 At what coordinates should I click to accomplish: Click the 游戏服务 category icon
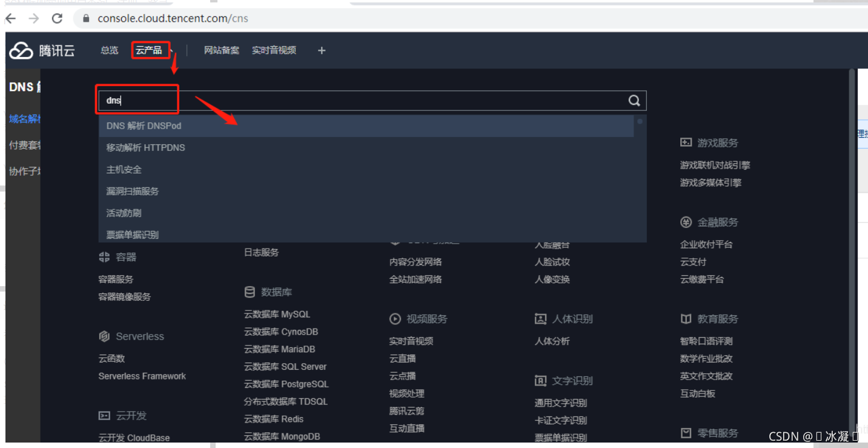click(x=686, y=143)
